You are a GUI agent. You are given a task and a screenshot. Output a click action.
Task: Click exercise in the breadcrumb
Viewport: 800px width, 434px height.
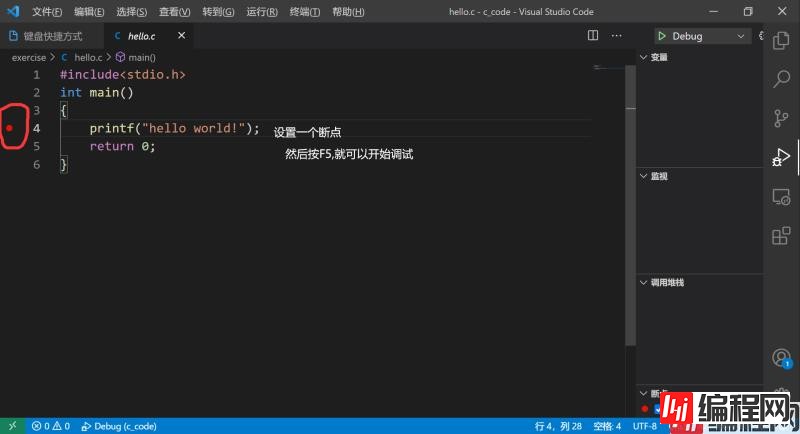click(x=29, y=58)
